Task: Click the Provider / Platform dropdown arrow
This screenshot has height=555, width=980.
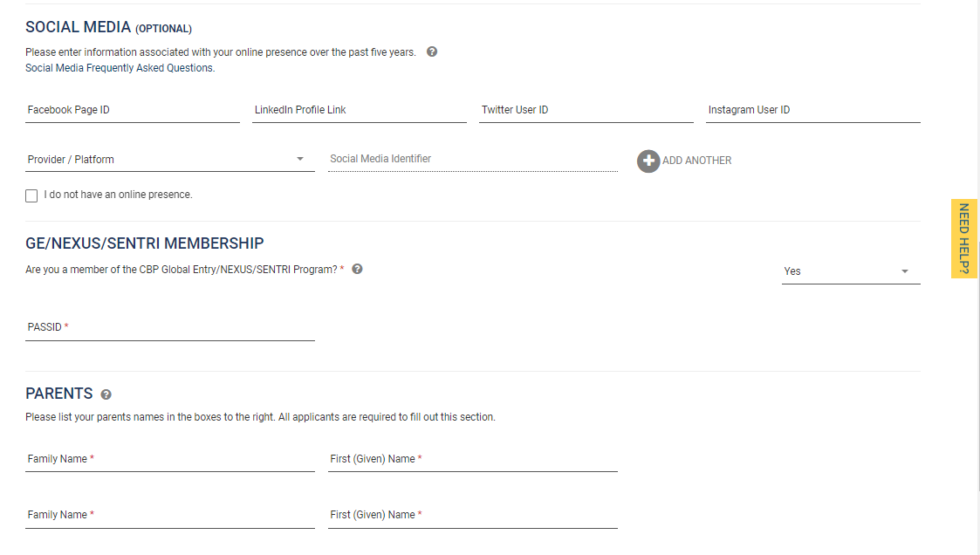Action: (300, 159)
